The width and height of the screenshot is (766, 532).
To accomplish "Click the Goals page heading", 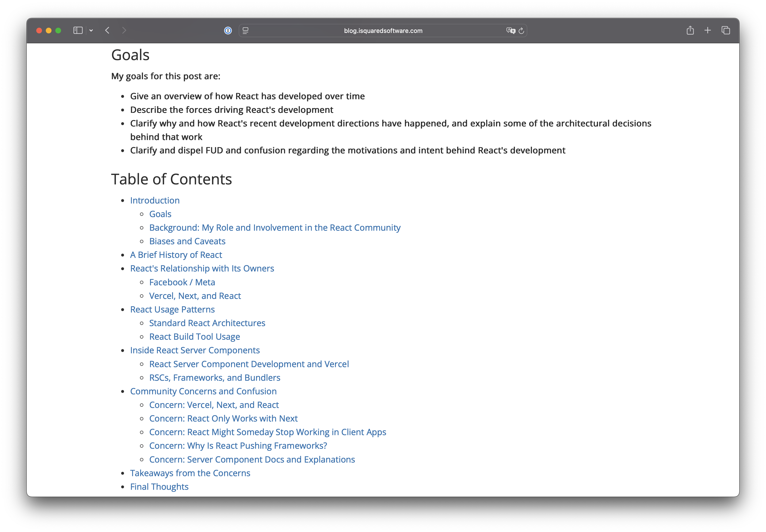I will [x=130, y=55].
